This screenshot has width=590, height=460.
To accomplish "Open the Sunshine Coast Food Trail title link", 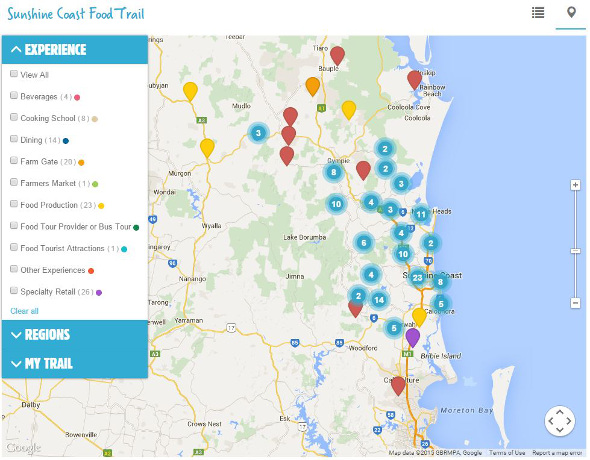I will (x=76, y=14).
